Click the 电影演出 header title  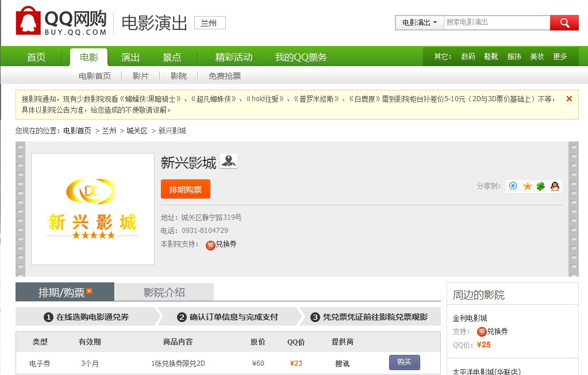pyautogui.click(x=154, y=23)
